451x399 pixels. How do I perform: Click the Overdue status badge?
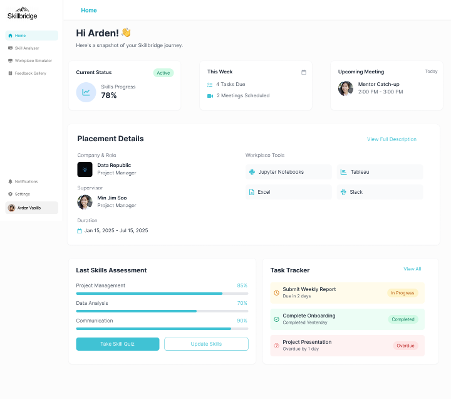405,346
